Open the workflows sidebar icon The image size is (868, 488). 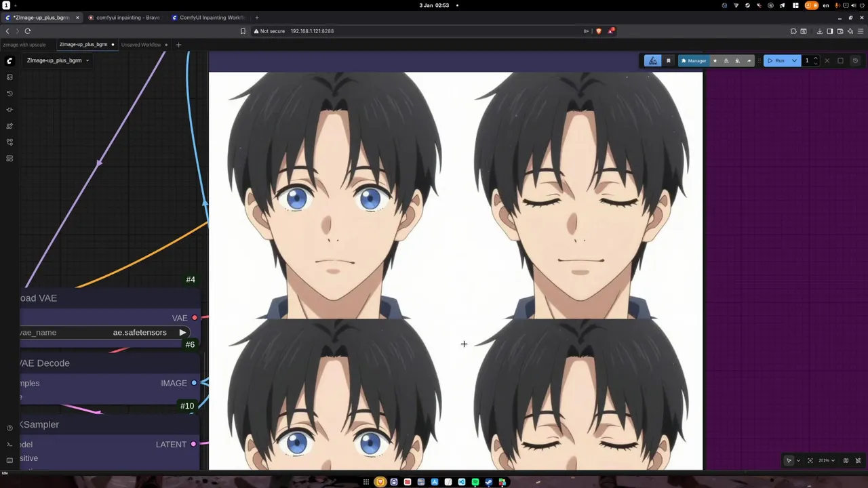(9, 142)
